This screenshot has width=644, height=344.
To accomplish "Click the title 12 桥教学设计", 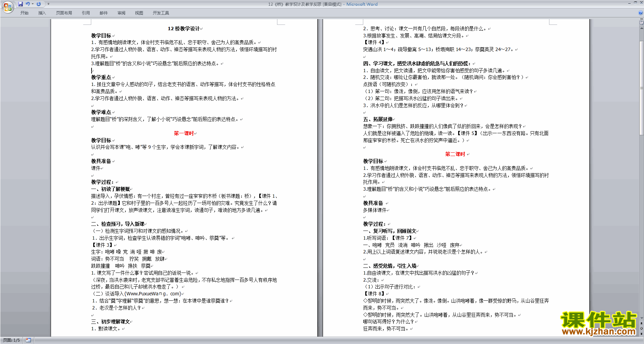I will tap(183, 29).
